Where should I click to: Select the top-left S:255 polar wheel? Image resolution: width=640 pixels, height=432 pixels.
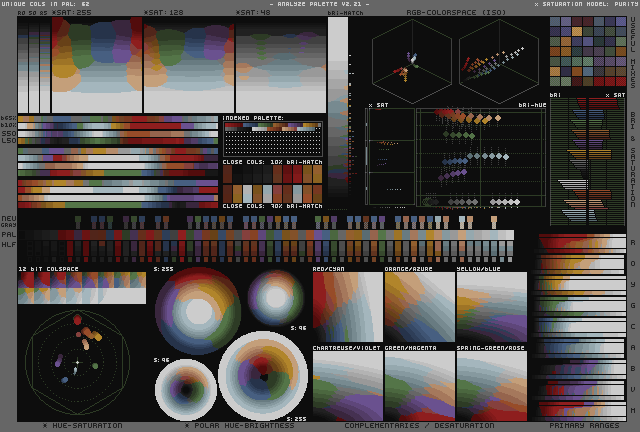[x=197, y=309]
